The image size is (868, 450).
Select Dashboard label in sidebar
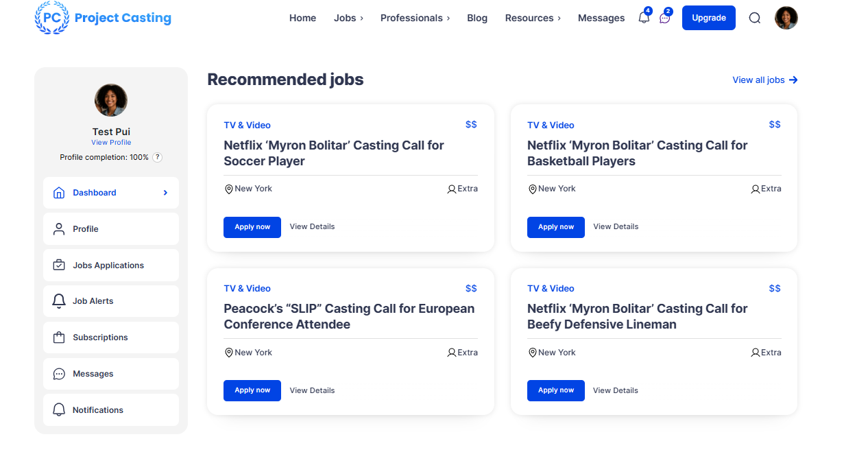(95, 193)
